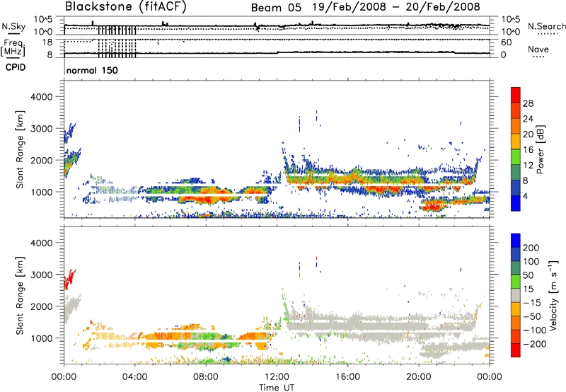Click the power panel 'Slant Range [km]' label

point(20,149)
